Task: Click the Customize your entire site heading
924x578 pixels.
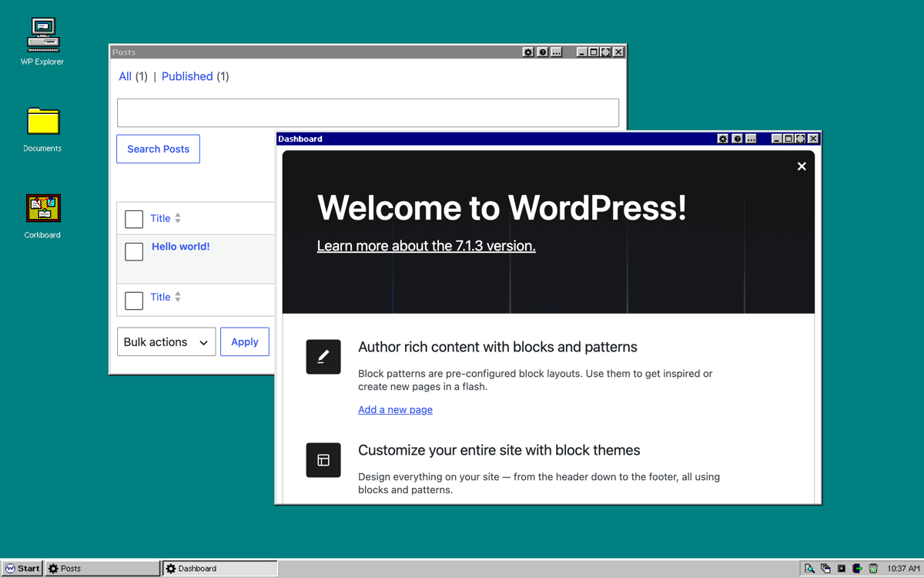Action: coord(499,450)
